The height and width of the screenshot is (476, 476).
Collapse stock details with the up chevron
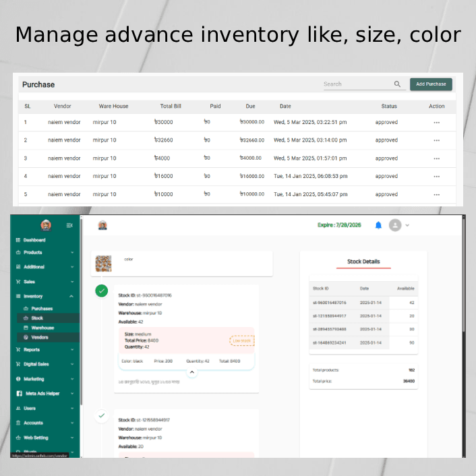click(191, 371)
